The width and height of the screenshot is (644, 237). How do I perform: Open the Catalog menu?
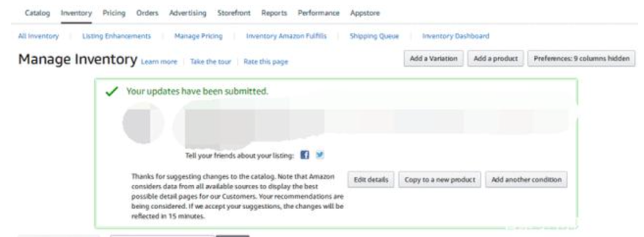point(38,13)
